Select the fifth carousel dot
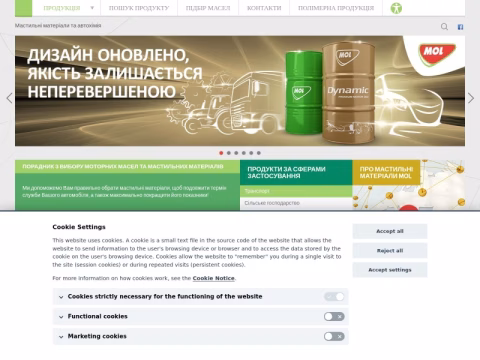Screen dimensions: 480x360 [x=251, y=153]
